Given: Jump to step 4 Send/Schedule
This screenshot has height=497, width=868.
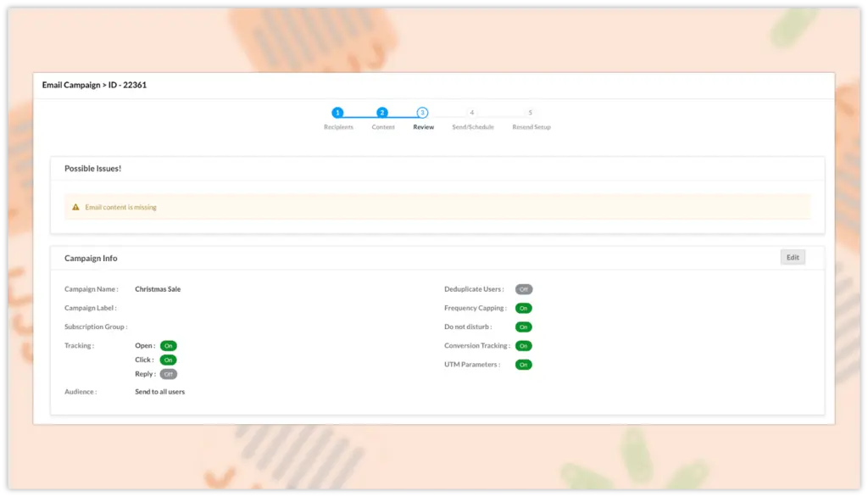Looking at the screenshot, I should tap(472, 113).
